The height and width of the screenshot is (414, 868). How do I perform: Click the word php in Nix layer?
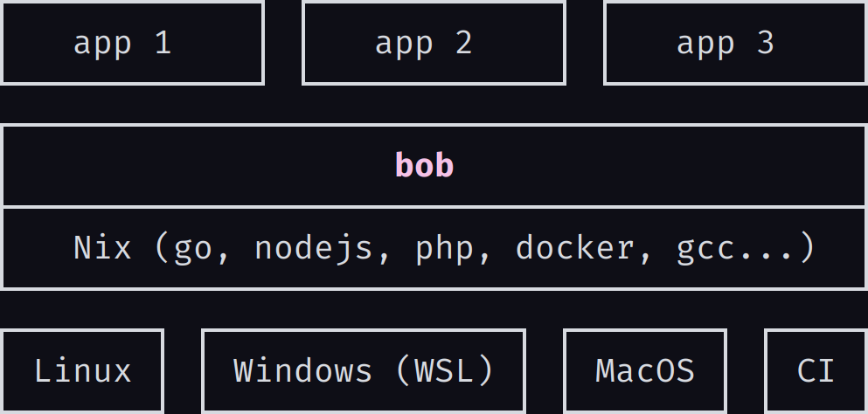point(445,249)
